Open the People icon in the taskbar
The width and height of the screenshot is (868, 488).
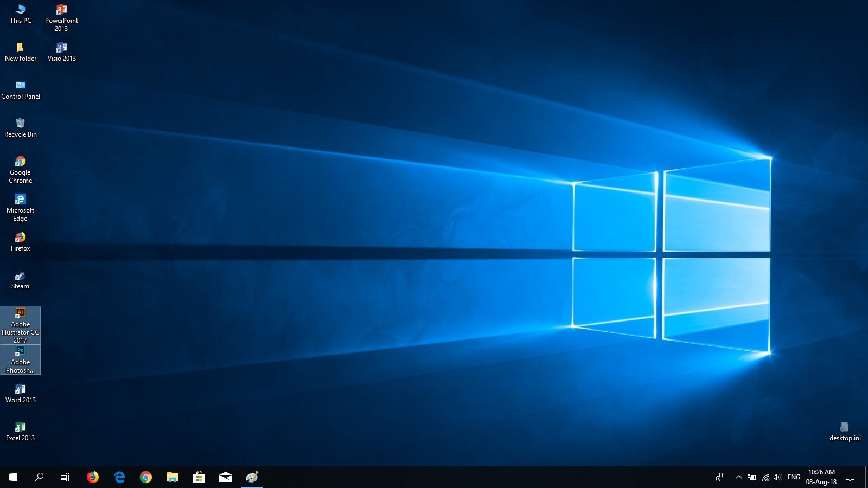pos(719,477)
